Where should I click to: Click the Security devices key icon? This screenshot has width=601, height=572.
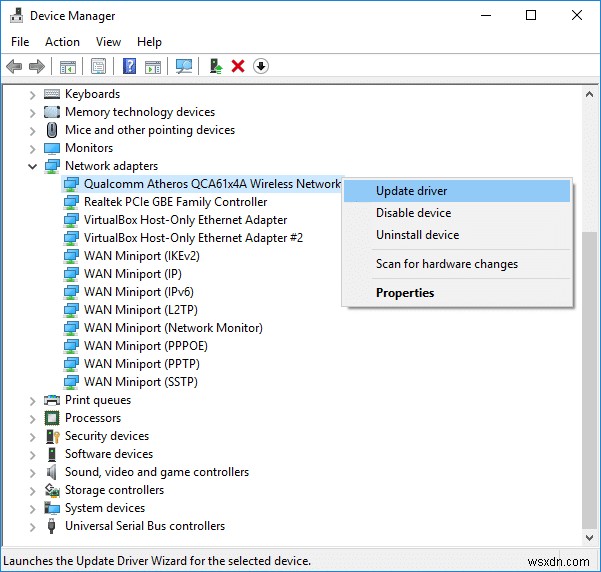[x=53, y=436]
